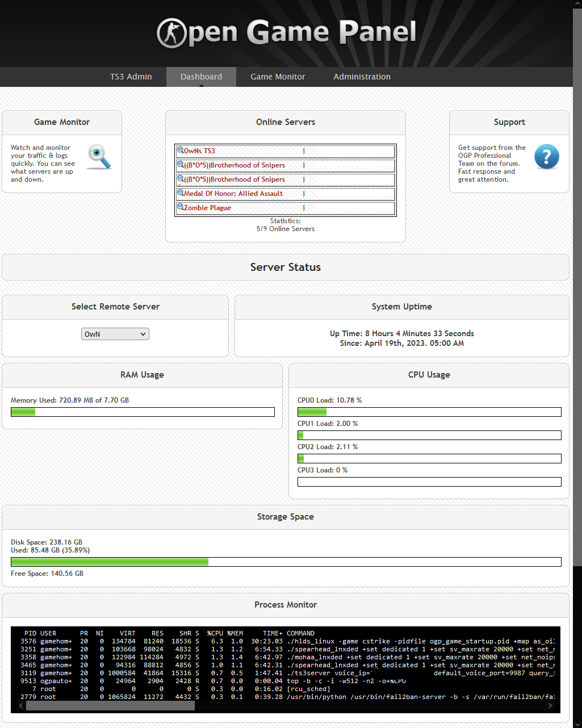
Task: Click the CPU0 load progress bar
Action: [x=429, y=412]
